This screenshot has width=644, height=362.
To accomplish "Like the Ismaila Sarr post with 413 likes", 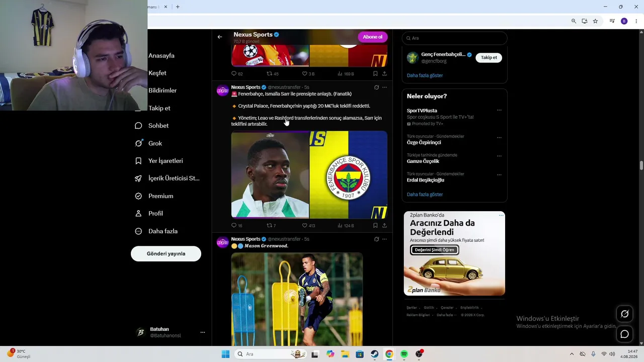I will [308, 225].
